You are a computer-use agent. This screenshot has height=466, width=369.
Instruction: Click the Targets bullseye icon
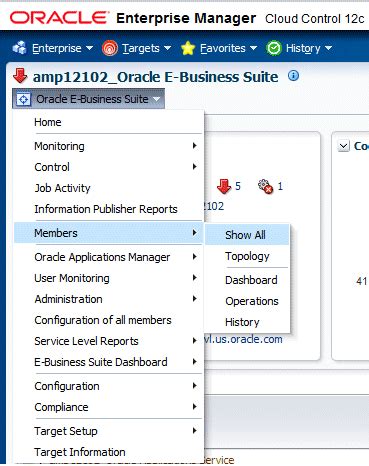click(x=110, y=49)
